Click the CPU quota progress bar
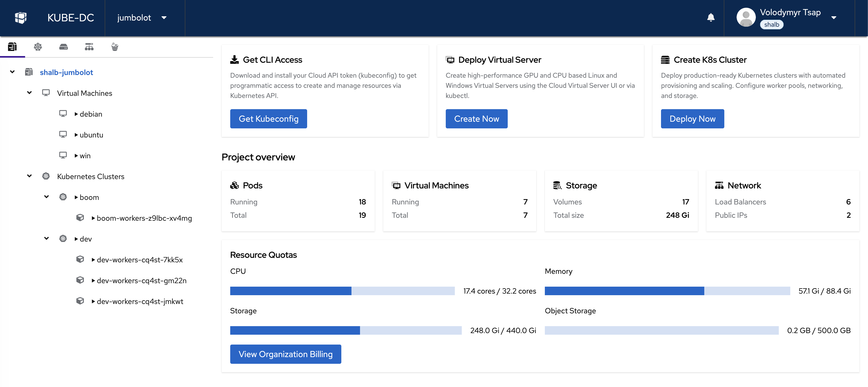 coord(342,291)
